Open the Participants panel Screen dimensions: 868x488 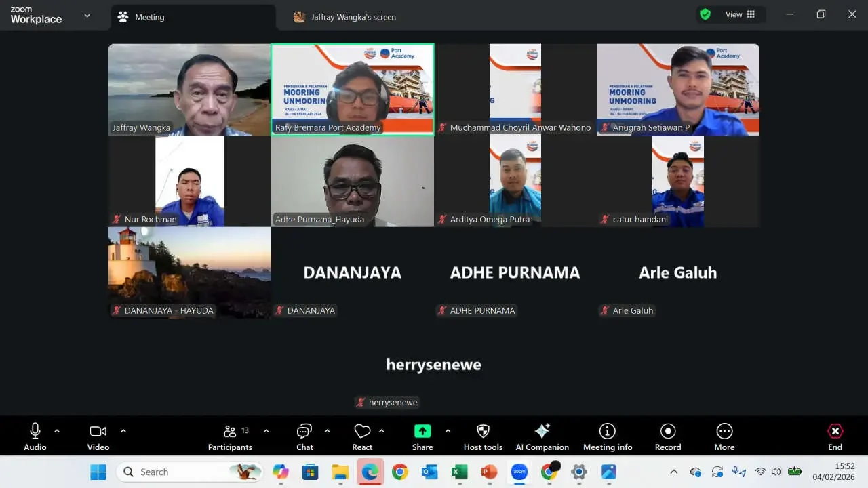pos(230,437)
